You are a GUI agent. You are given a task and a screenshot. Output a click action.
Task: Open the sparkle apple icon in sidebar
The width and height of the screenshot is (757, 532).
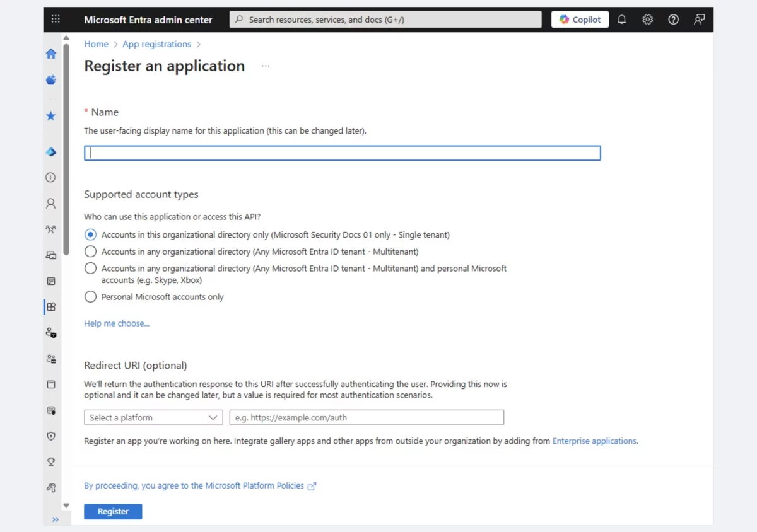click(51, 80)
